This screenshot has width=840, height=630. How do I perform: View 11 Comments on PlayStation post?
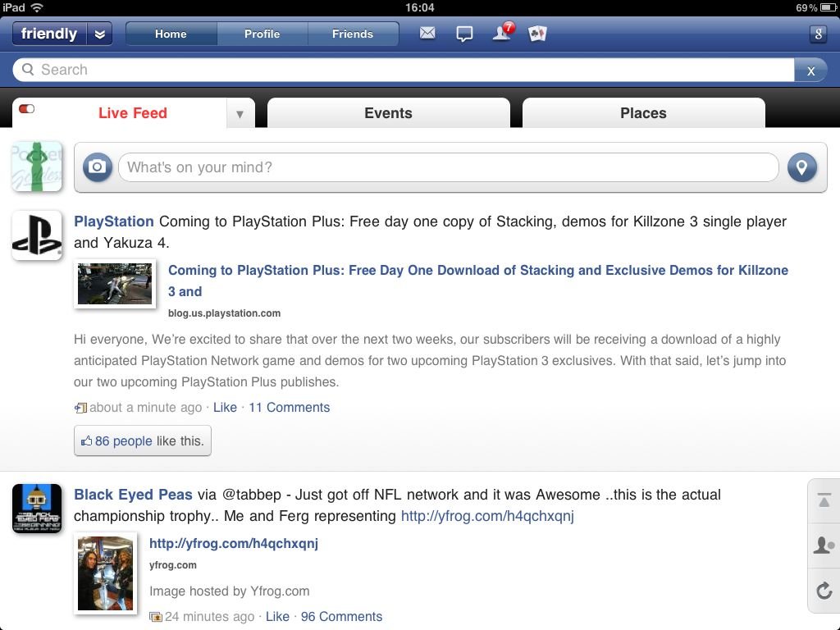(x=290, y=407)
